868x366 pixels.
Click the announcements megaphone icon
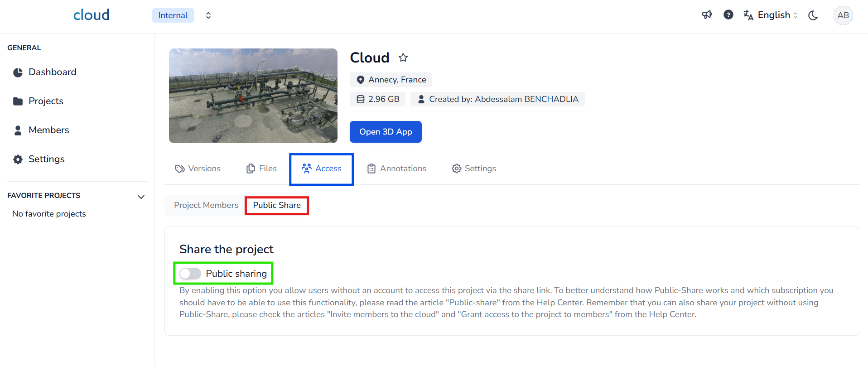(x=707, y=15)
